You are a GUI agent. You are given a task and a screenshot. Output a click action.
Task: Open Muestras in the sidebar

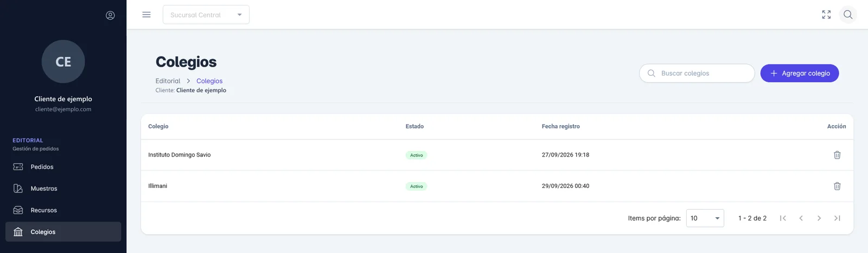point(63,189)
